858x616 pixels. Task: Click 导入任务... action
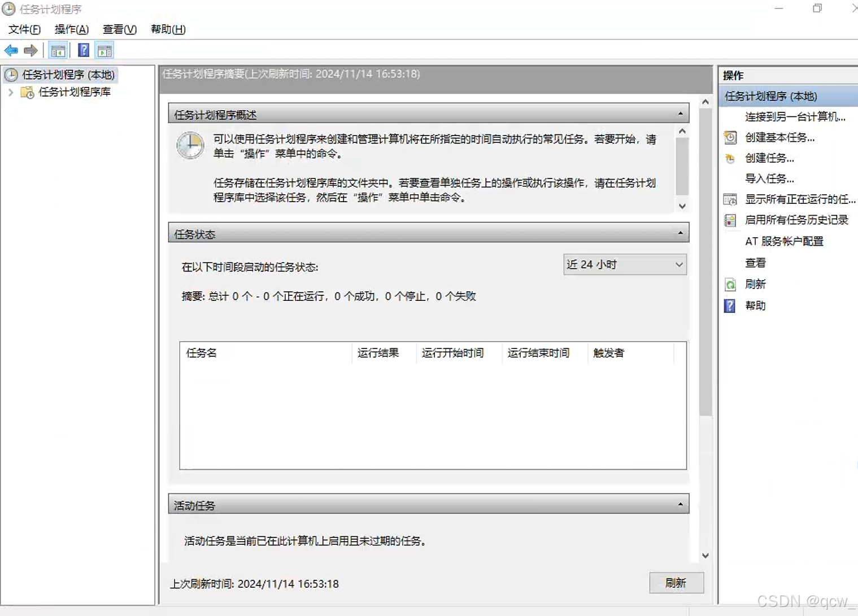(769, 178)
